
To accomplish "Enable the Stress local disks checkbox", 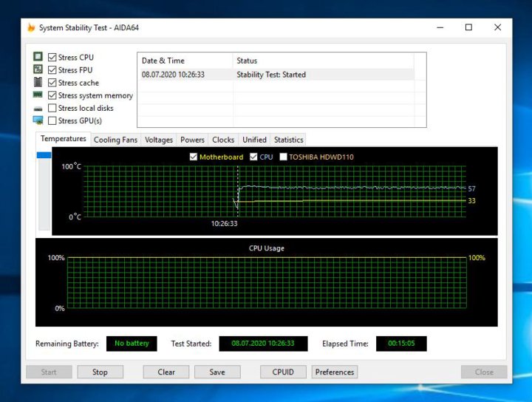I will pyautogui.click(x=52, y=108).
